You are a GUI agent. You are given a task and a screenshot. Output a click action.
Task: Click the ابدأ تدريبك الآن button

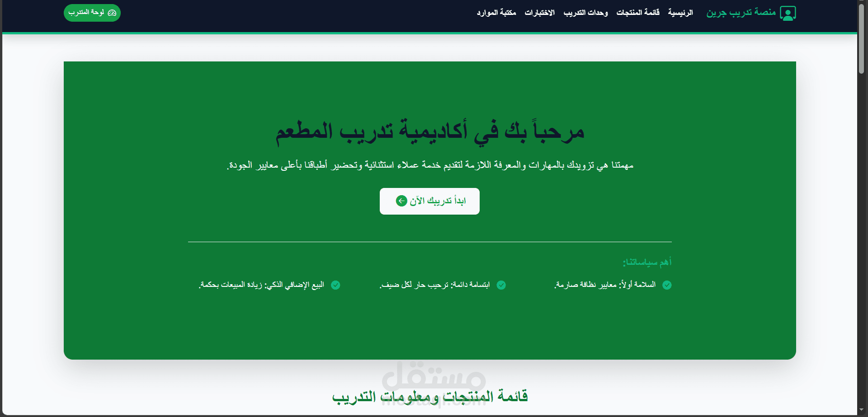pos(429,201)
